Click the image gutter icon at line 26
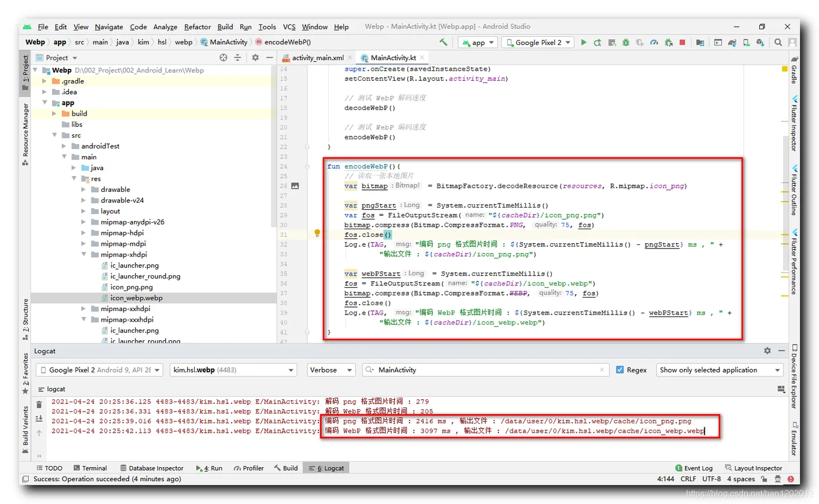 click(x=295, y=186)
